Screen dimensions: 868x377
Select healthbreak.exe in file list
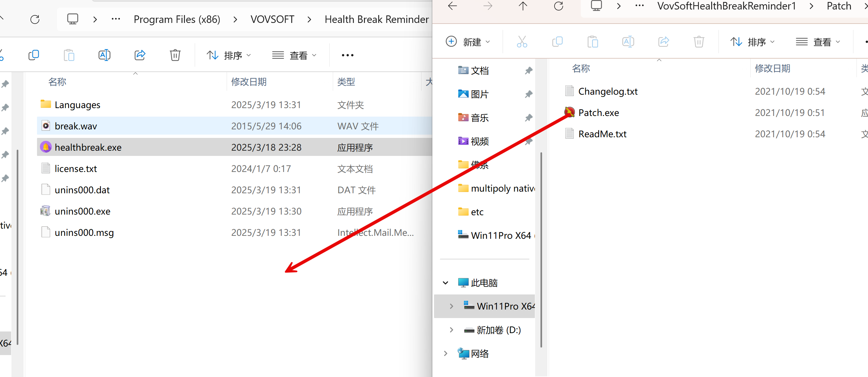pyautogui.click(x=88, y=147)
